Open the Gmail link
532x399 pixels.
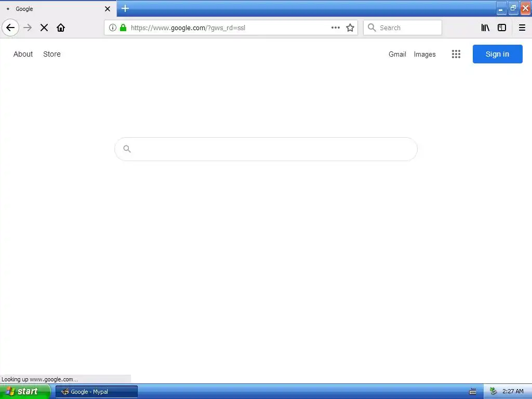397,54
